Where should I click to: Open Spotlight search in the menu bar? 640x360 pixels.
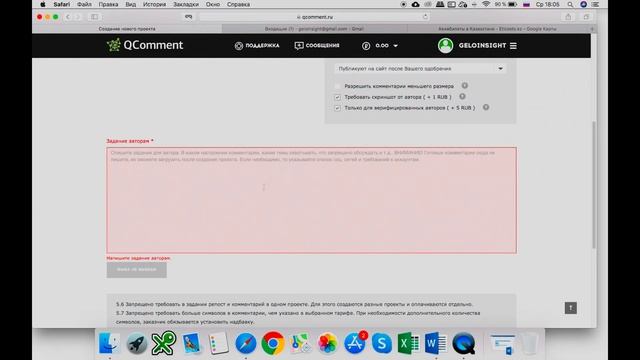(x=570, y=4)
